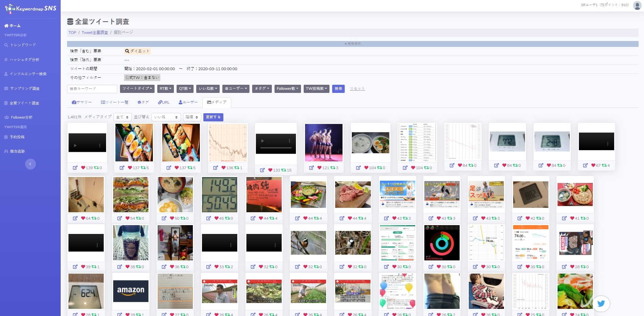644x316 pixels.
Task: Click the blue Twitter bird floating button
Action: pyautogui.click(x=601, y=303)
